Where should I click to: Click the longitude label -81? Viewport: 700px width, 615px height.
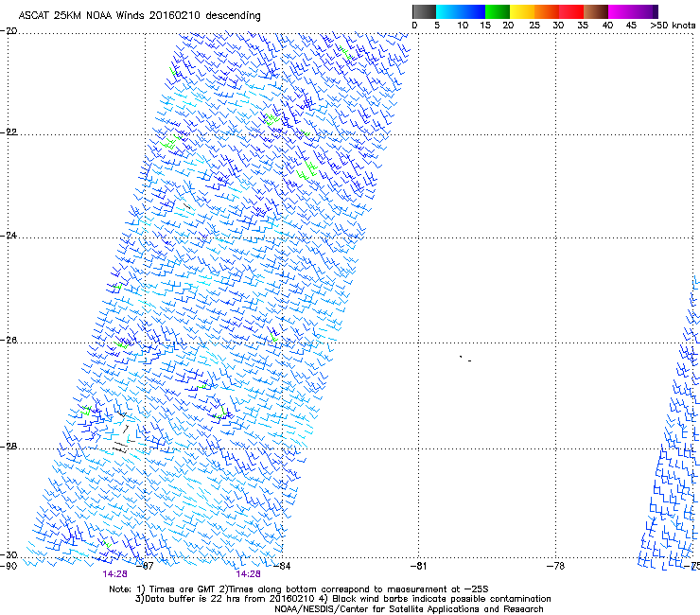[x=418, y=567]
